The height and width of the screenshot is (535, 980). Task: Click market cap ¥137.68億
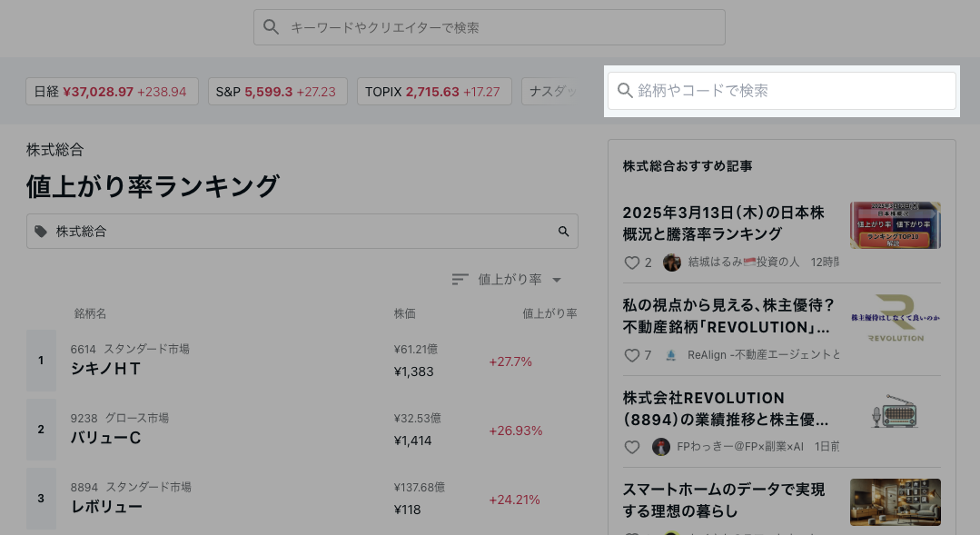click(420, 487)
